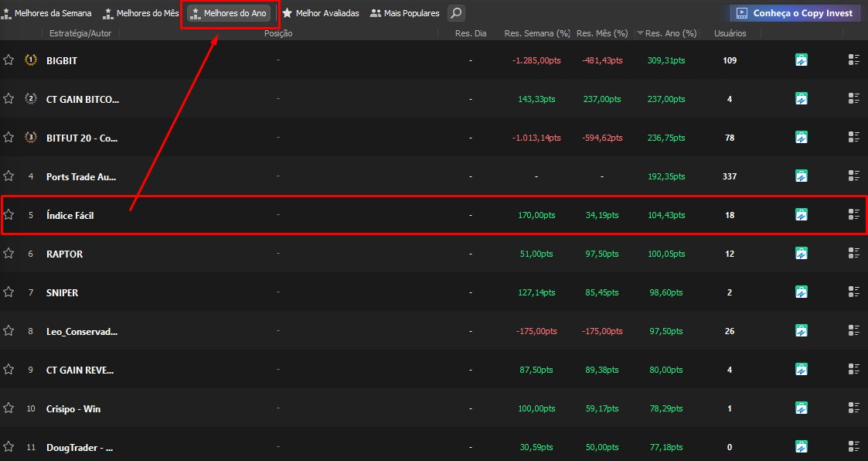Switch to Mais Populares tab
868x461 pixels.
click(405, 12)
